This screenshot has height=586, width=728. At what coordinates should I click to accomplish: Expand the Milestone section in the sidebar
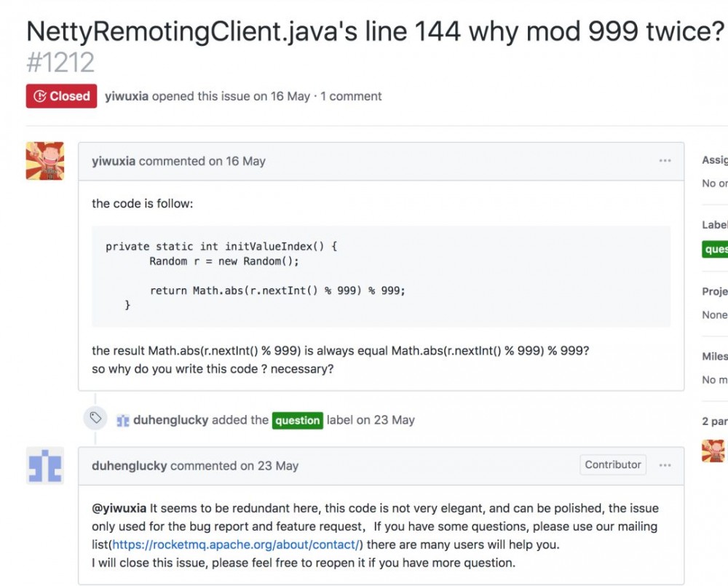714,356
